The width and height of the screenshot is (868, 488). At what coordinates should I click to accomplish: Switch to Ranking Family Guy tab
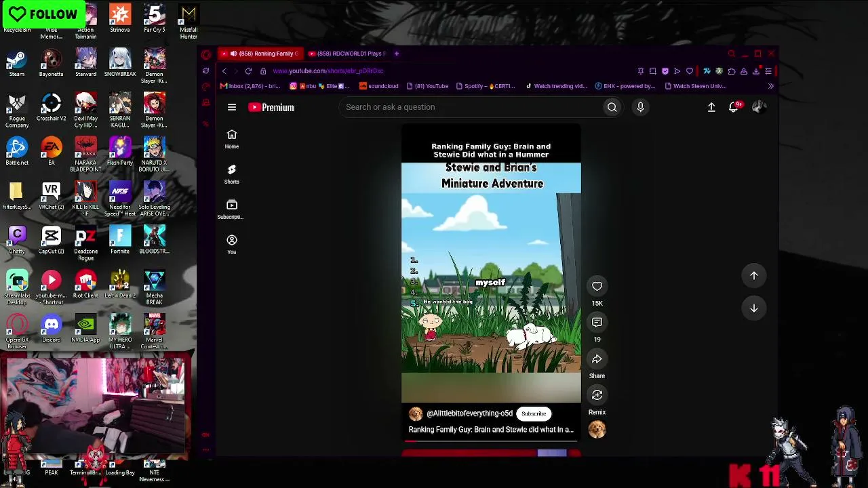(x=260, y=54)
